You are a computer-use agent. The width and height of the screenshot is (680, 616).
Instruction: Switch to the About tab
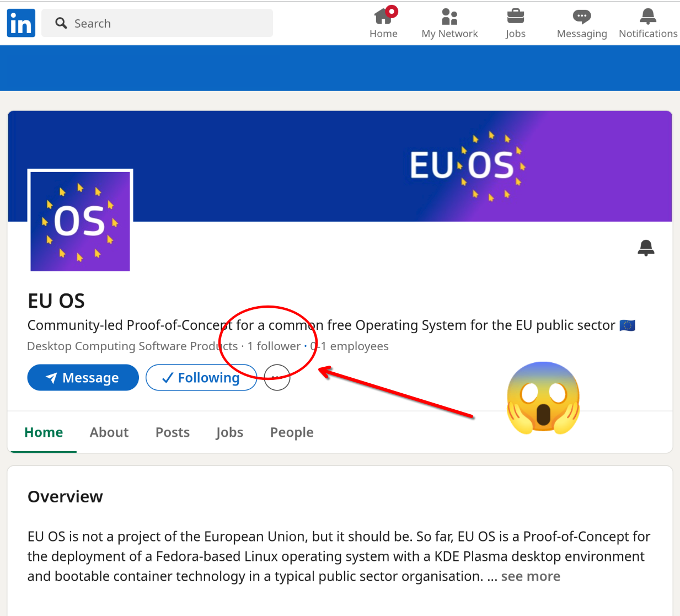pyautogui.click(x=109, y=432)
